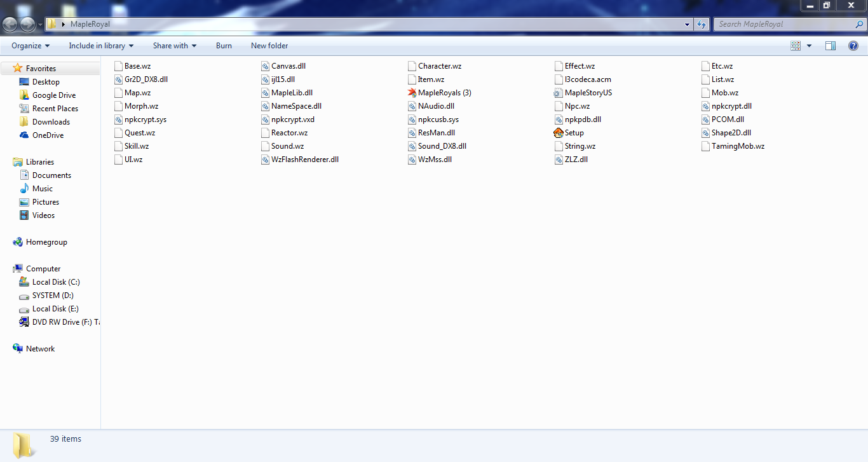Click the search magnifier icon
This screenshot has height=462, width=868.
coord(859,24)
